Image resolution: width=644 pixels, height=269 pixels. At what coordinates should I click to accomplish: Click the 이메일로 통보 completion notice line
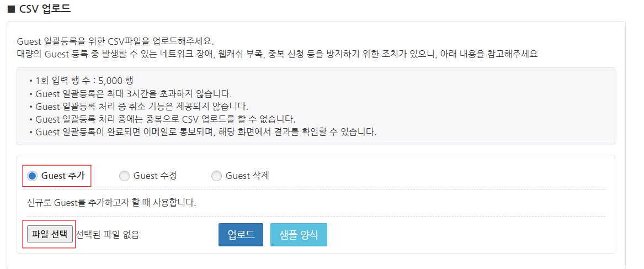(203, 133)
